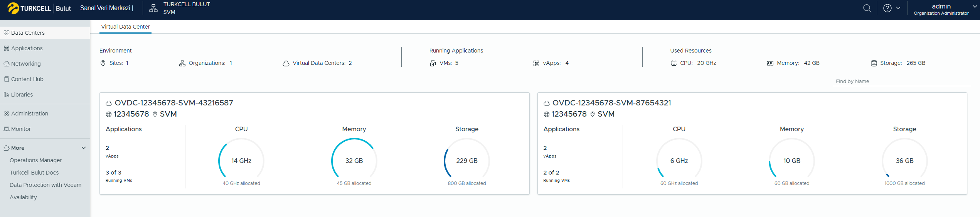The height and width of the screenshot is (217, 980).
Task: Click the Monitor icon in sidebar
Action: click(7, 129)
